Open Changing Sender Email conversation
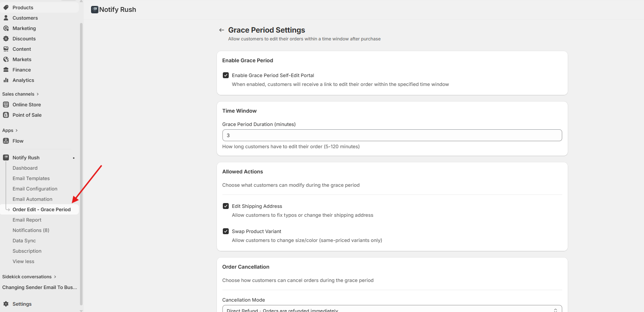Image resolution: width=644 pixels, height=312 pixels. [40, 287]
